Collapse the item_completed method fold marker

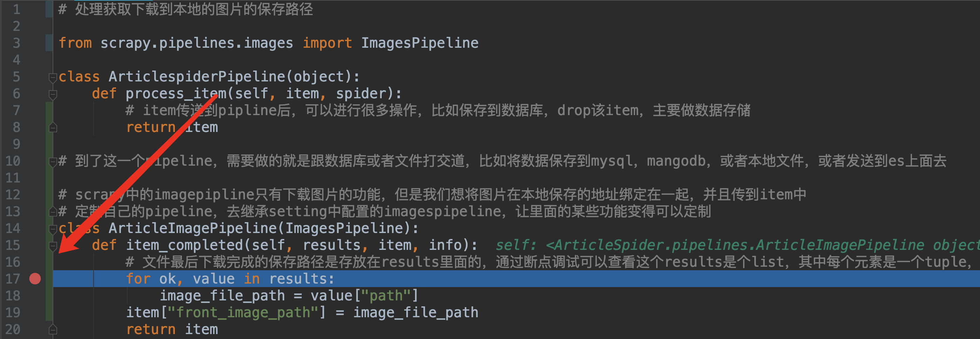[53, 246]
